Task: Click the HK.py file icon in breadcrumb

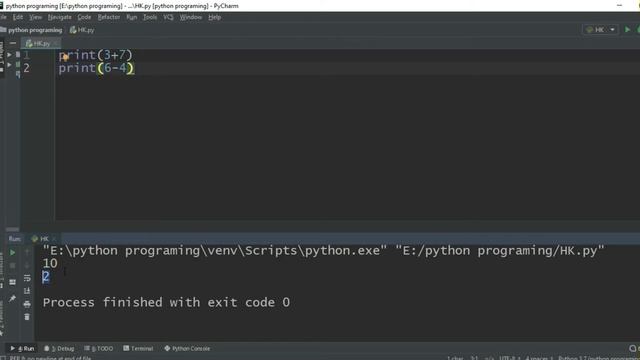Action: click(x=73, y=30)
